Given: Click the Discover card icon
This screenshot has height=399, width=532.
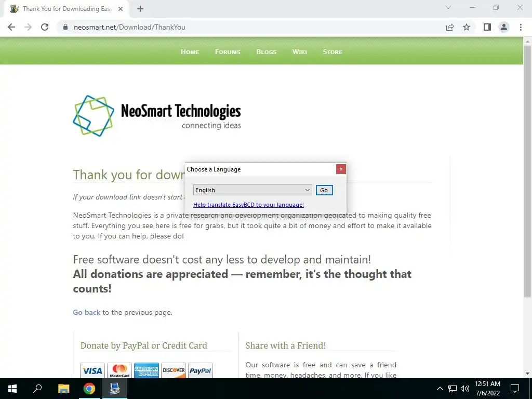Looking at the screenshot, I should pyautogui.click(x=174, y=370).
